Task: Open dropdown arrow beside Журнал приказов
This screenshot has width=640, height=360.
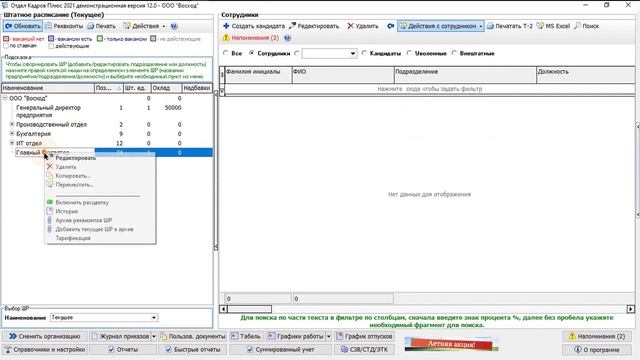Action: 154,336
